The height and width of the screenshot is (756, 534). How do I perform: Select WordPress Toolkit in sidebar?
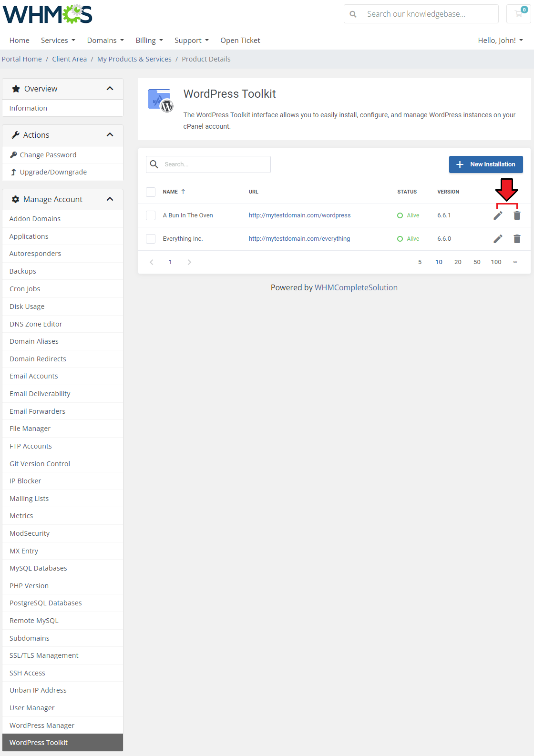coord(63,743)
